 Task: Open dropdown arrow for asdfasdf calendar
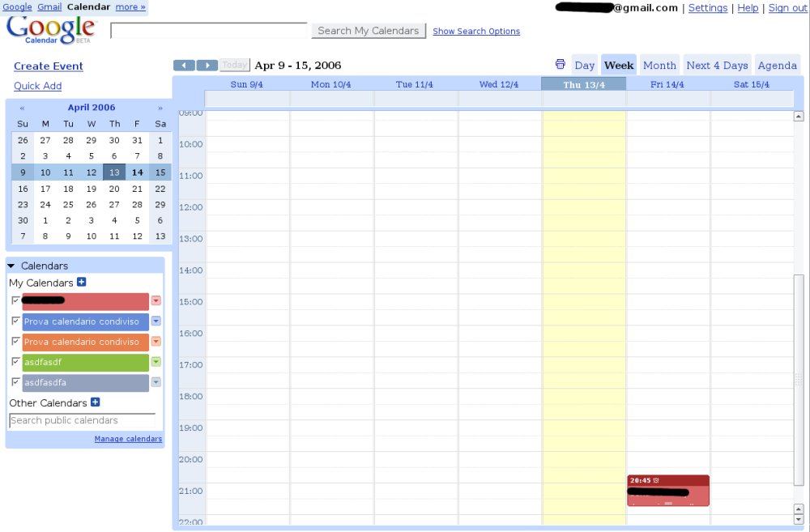tap(156, 362)
